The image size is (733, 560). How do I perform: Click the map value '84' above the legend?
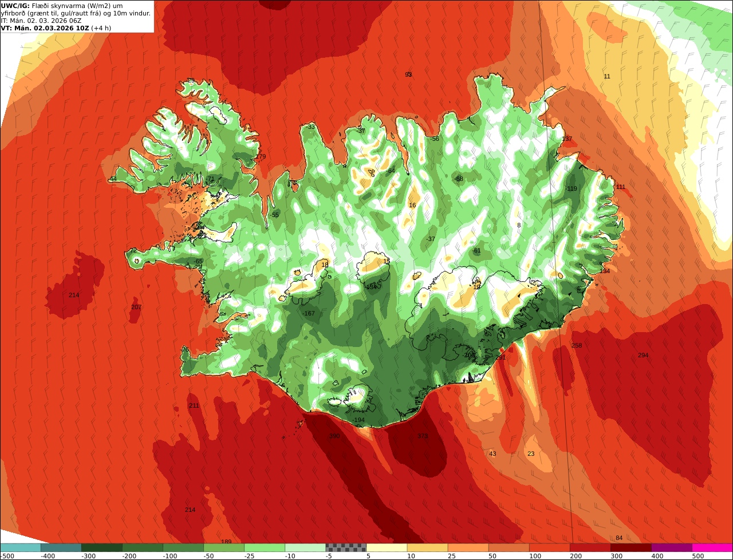pyautogui.click(x=619, y=538)
